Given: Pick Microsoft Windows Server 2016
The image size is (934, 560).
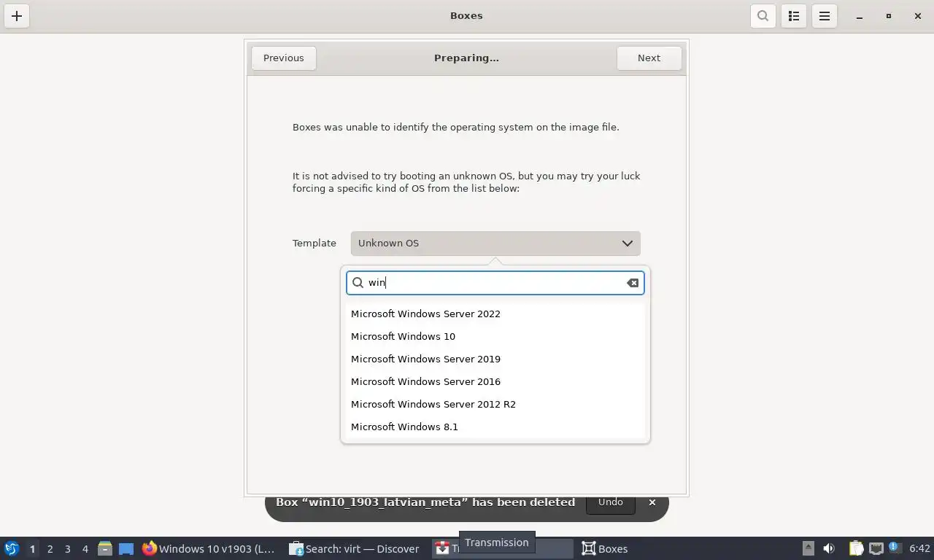Looking at the screenshot, I should point(495,382).
